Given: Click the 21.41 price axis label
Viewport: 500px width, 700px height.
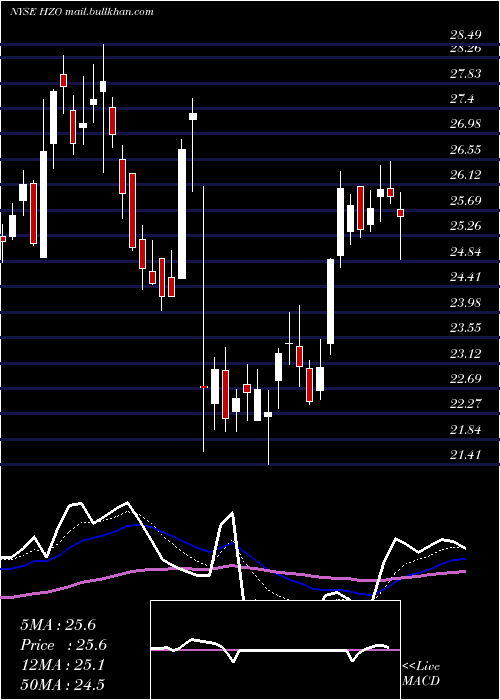Looking at the screenshot, I should pyautogui.click(x=466, y=455).
